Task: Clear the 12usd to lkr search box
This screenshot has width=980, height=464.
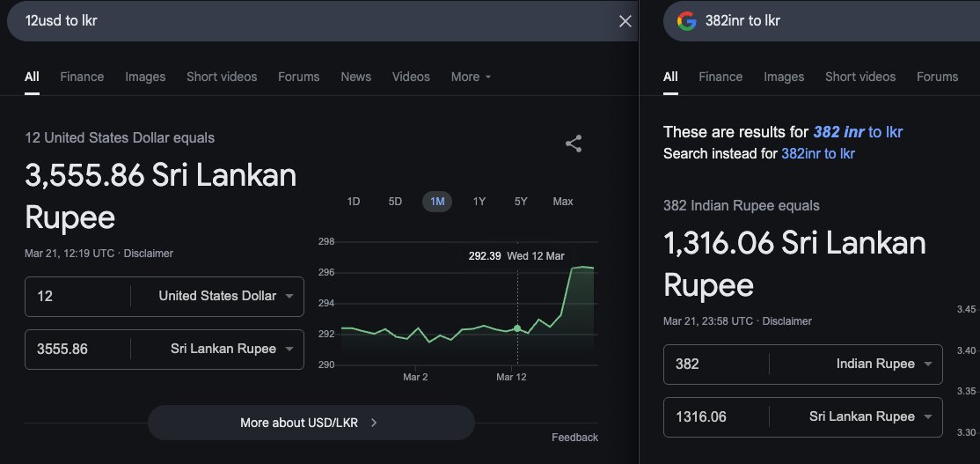Action: coord(625,21)
